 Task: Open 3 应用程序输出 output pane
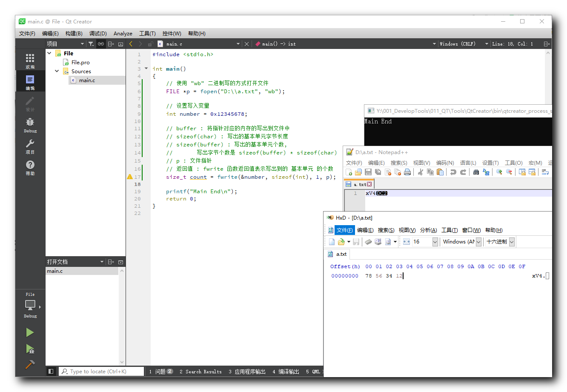(x=247, y=372)
